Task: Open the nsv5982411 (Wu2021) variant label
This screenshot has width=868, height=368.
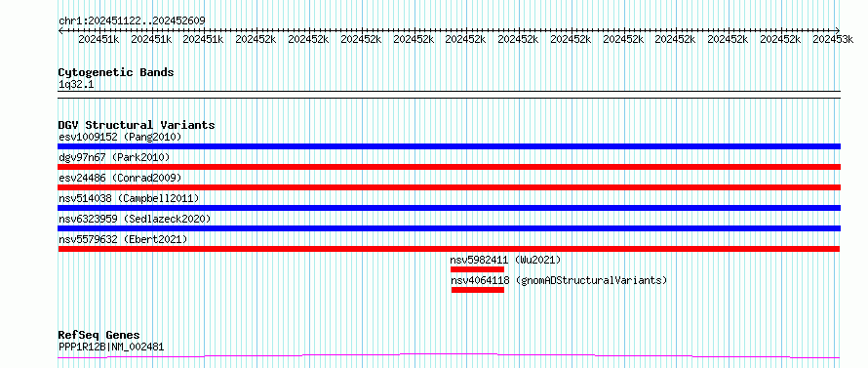Action: 505,260
